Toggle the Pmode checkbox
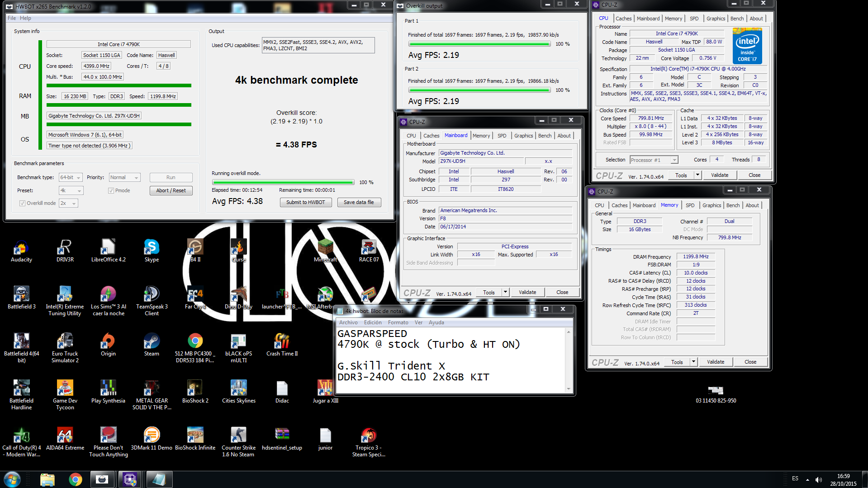Screen dimensions: 868x488 [x=111, y=190]
